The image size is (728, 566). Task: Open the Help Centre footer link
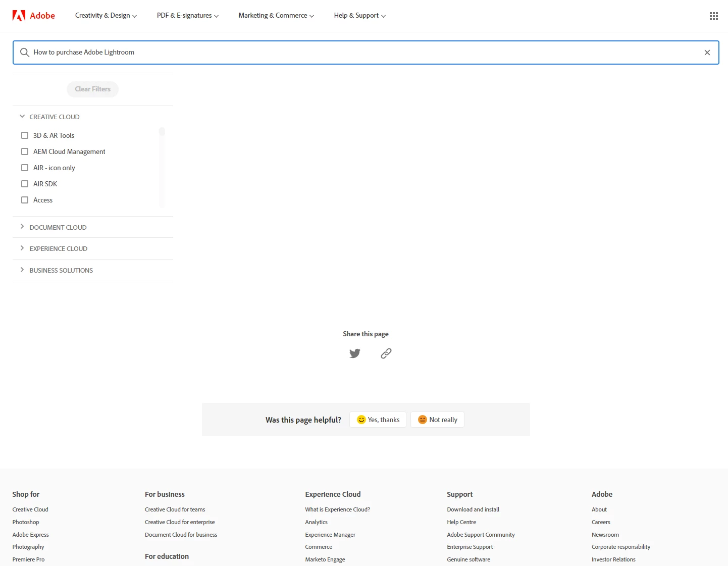[461, 522]
